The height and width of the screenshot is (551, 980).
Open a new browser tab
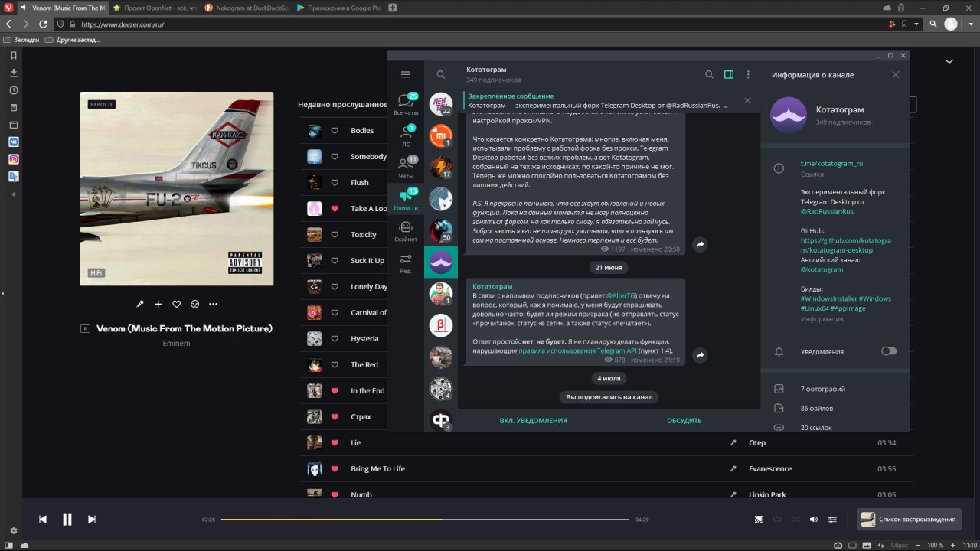click(393, 7)
